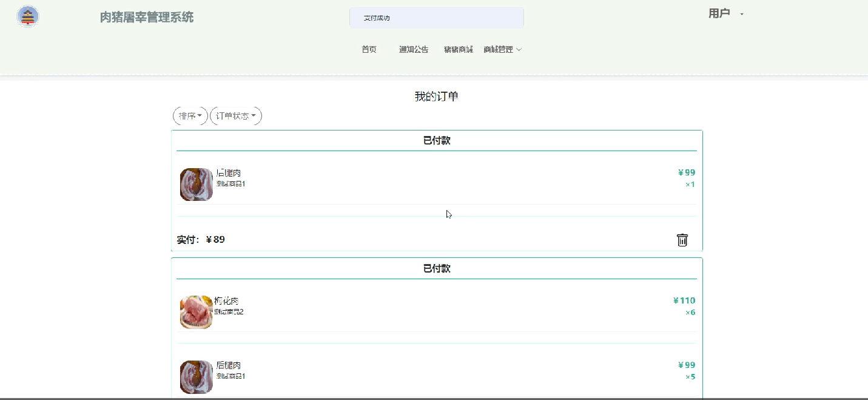Click the 支付成功 notification message
The width and height of the screenshot is (868, 400).
pos(377,18)
